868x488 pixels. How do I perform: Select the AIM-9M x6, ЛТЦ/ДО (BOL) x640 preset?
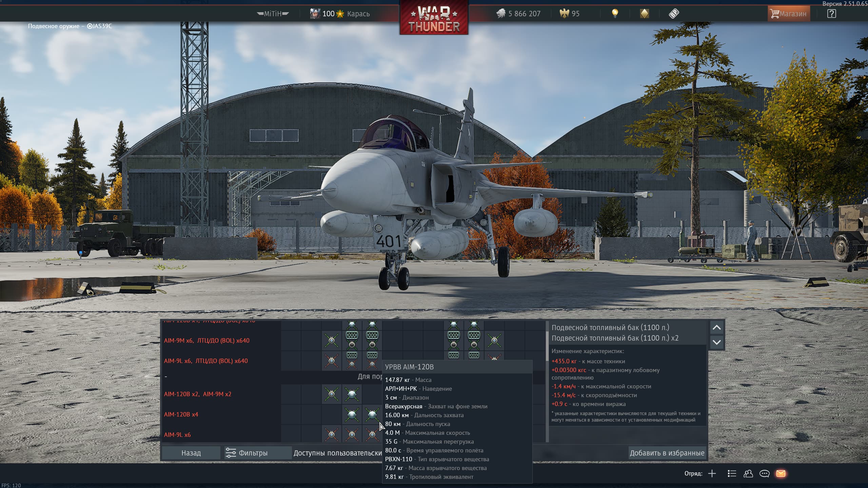206,341
